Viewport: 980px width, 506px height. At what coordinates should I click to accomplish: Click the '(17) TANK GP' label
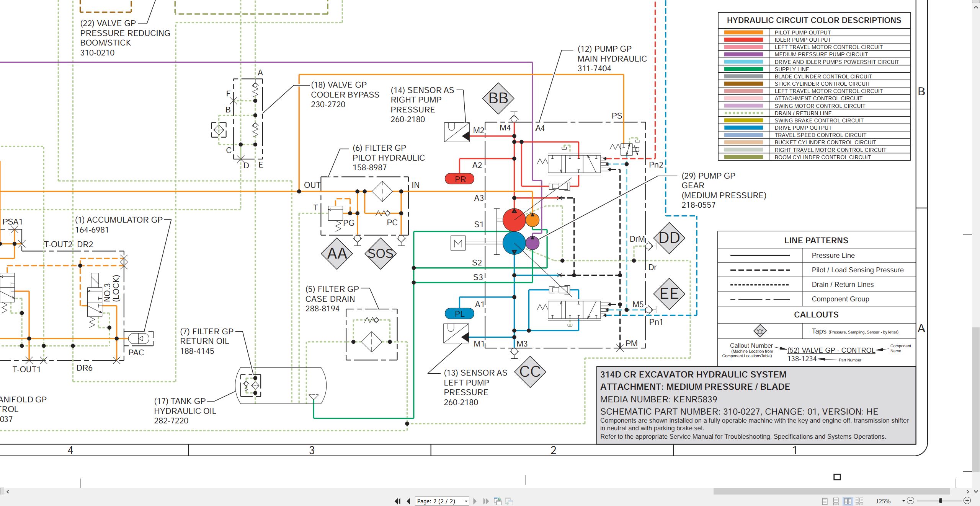[x=180, y=401]
